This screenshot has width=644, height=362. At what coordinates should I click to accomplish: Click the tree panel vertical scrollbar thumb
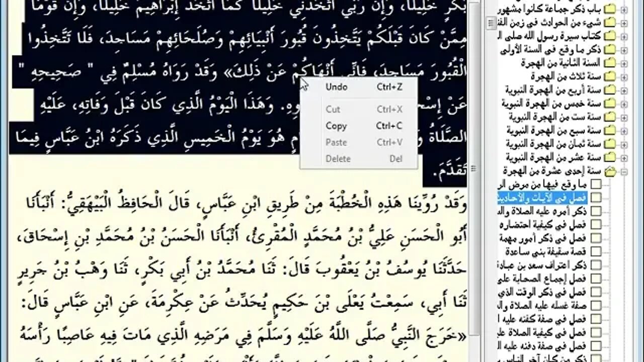tap(491, 23)
